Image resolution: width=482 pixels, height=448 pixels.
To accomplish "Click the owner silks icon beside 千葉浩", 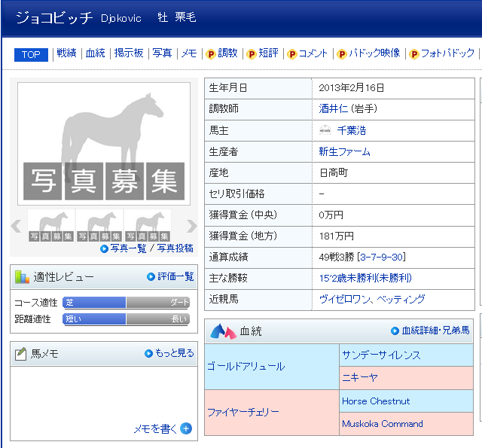I will click(325, 130).
